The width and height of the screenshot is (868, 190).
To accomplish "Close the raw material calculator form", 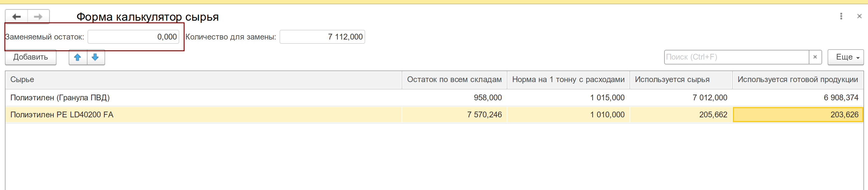I will point(859,16).
